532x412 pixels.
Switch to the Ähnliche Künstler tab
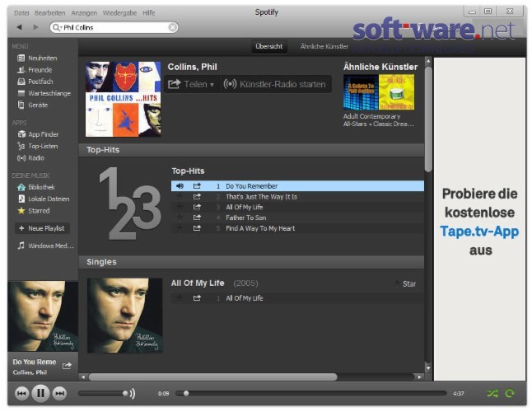pos(324,46)
